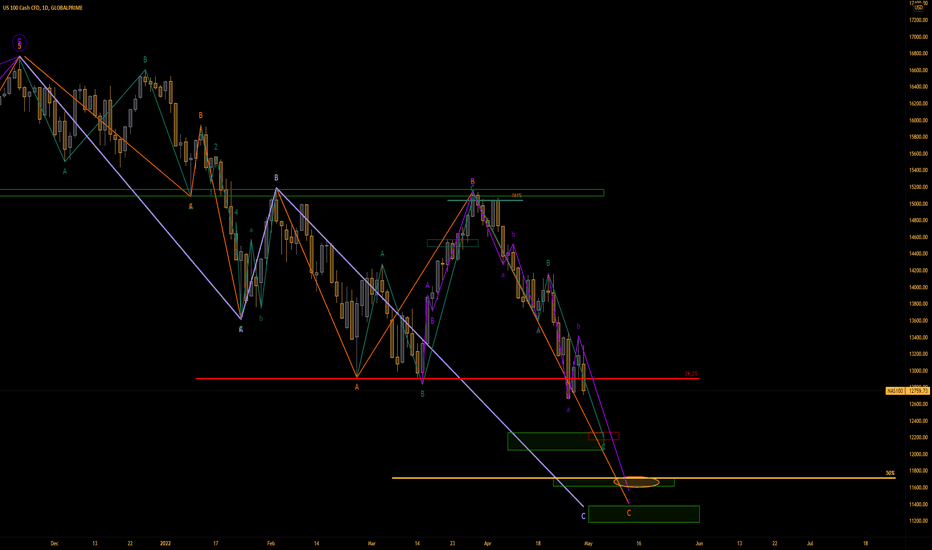Click the 11200.00 price axis label
The width and height of the screenshot is (932, 550).
click(x=918, y=521)
